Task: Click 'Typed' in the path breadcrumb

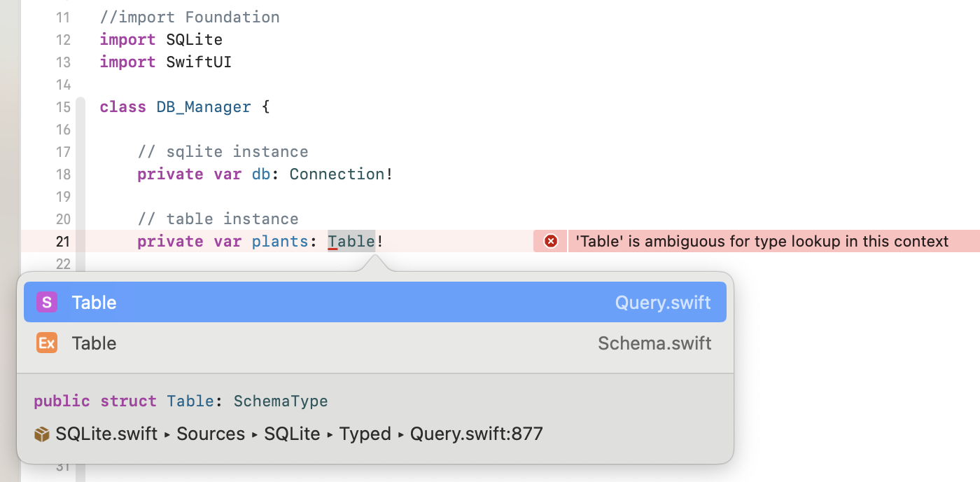Action: (365, 434)
